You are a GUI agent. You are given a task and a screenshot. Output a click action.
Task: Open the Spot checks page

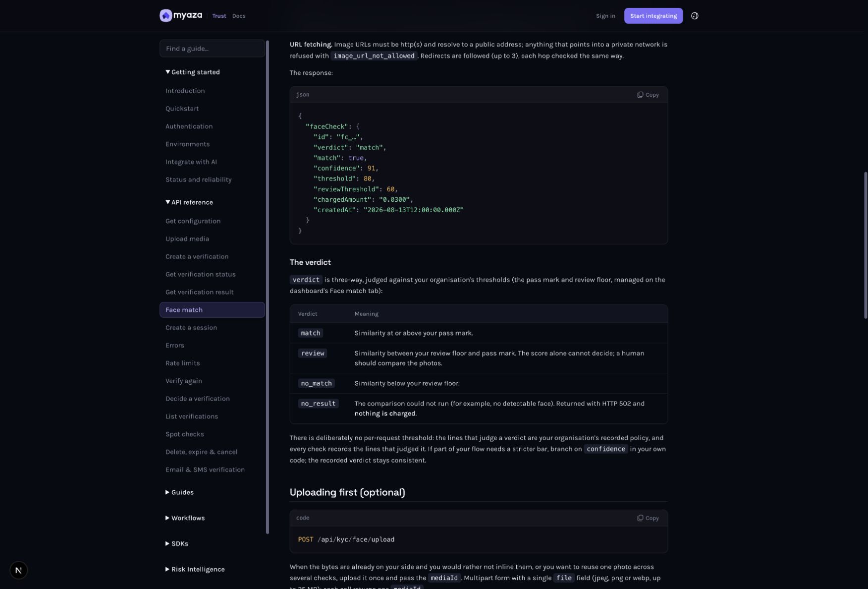point(184,435)
